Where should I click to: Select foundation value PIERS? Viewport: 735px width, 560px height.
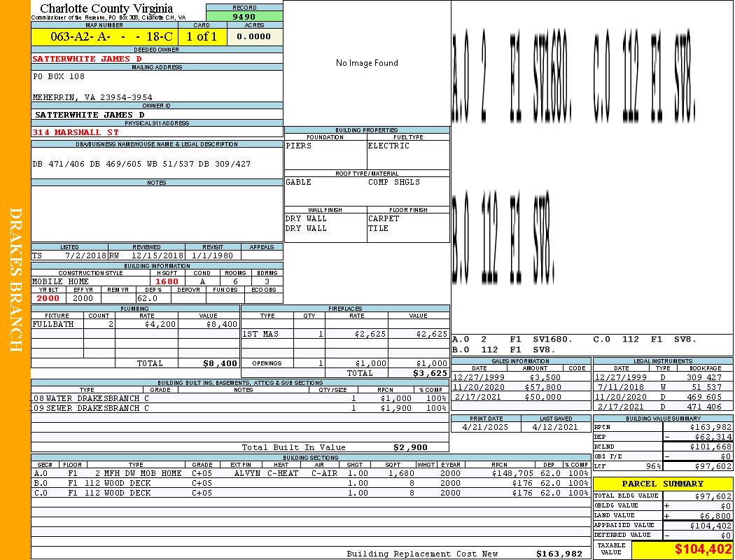click(299, 146)
